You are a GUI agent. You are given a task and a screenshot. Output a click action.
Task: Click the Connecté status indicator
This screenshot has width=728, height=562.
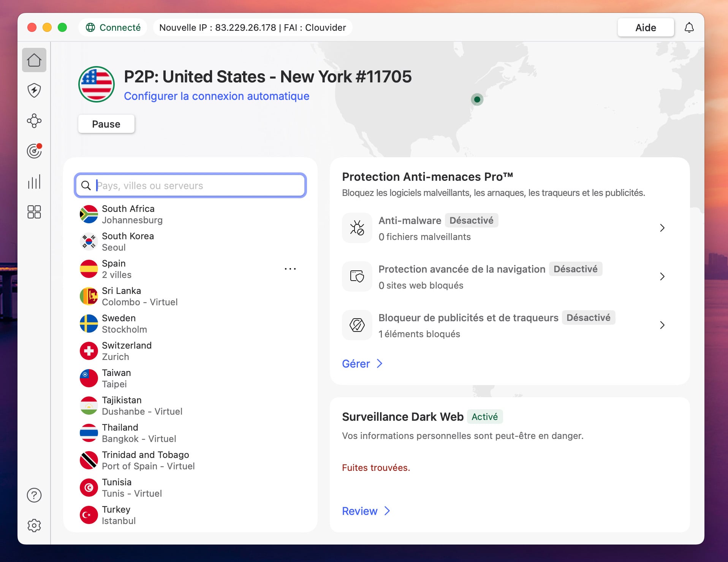(112, 27)
